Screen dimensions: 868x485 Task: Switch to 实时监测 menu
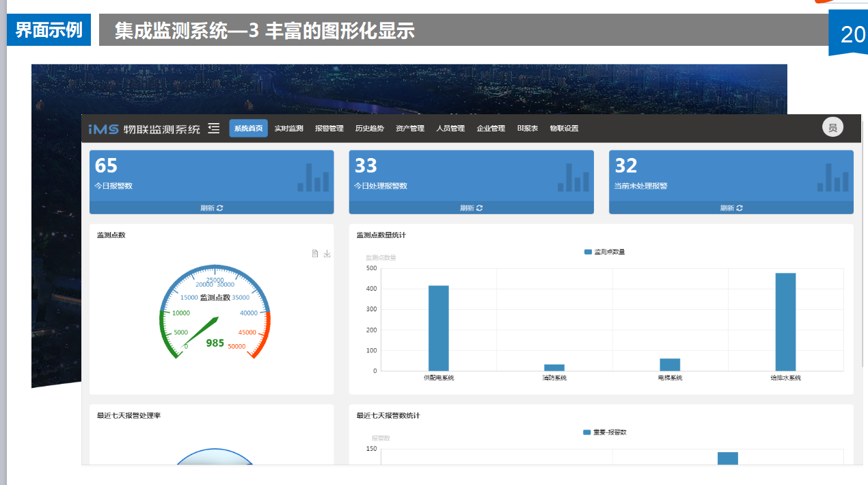click(x=288, y=129)
